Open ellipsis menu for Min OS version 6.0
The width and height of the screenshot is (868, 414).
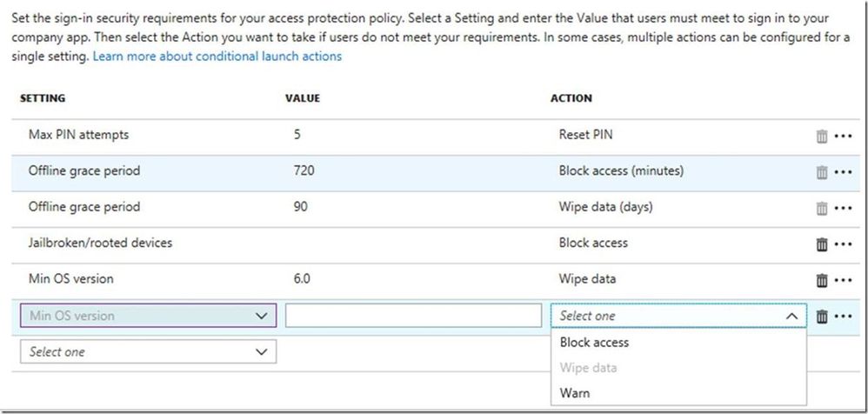(x=842, y=280)
